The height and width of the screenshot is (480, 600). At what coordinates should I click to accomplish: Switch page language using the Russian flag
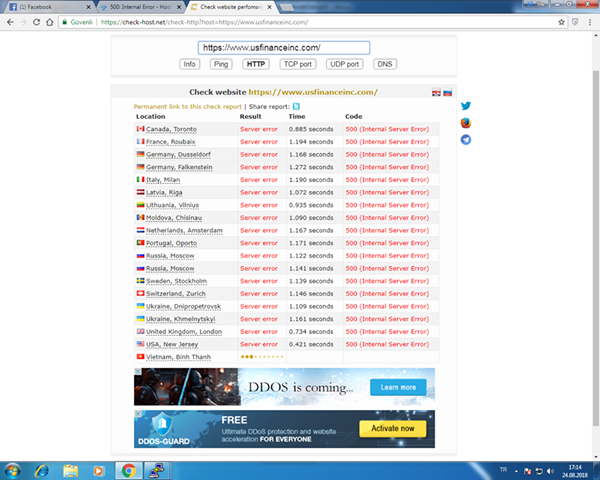coord(447,93)
